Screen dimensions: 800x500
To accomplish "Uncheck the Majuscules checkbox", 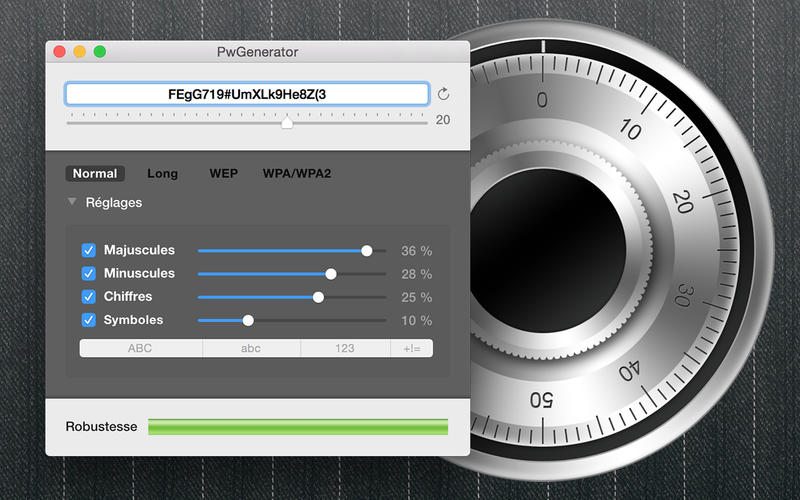I will pyautogui.click(x=88, y=250).
